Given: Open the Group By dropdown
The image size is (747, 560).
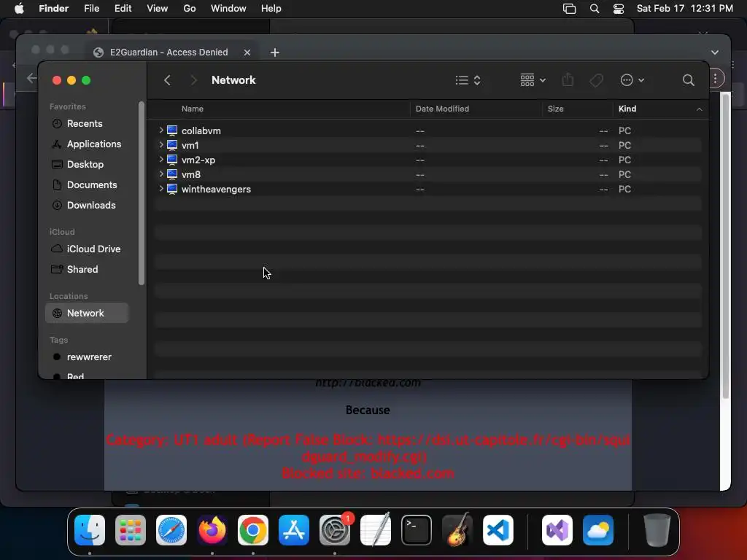Looking at the screenshot, I should (533, 80).
